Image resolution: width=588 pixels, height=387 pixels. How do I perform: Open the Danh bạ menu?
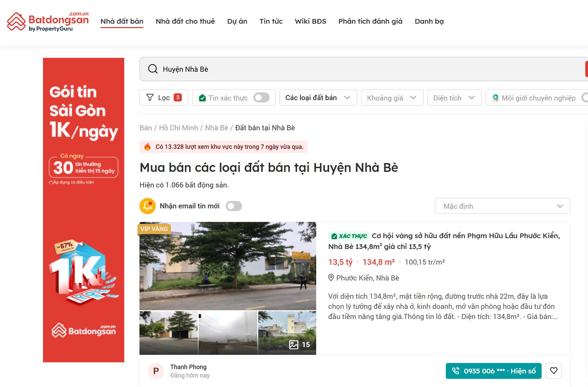pos(429,21)
